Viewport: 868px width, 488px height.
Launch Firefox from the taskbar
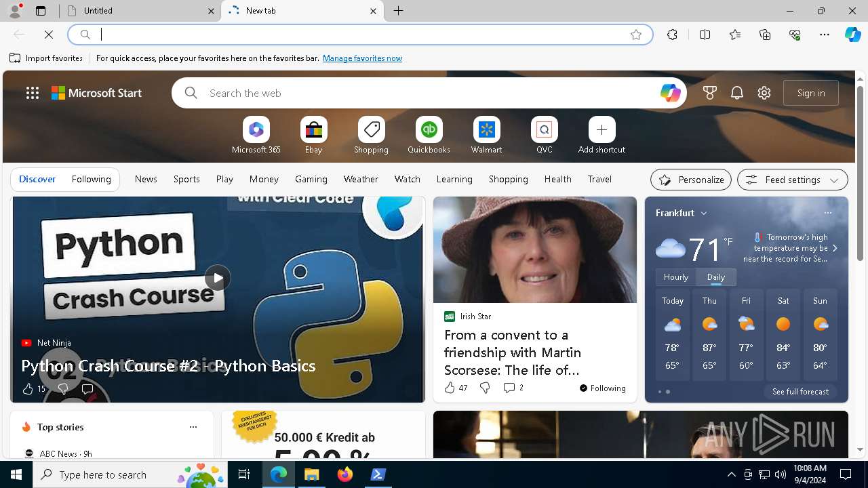coord(345,474)
